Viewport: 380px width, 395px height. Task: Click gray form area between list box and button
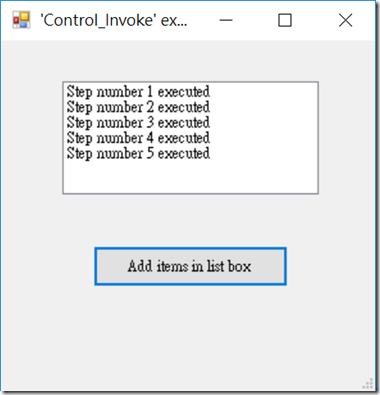190,221
